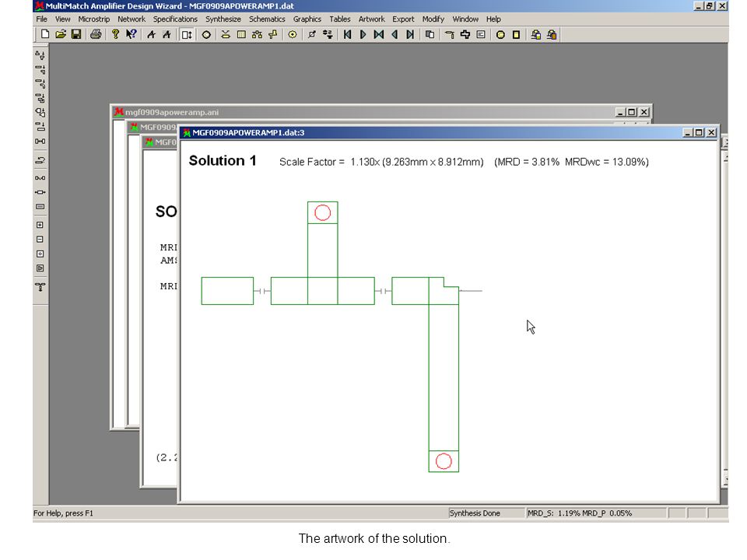Click the yellow square toolbar icon
The image size is (747, 560).
pos(516,34)
